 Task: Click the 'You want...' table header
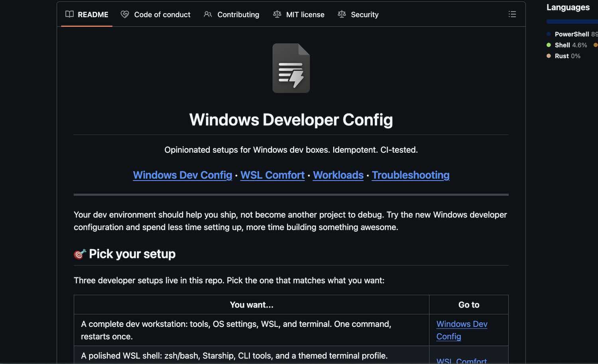point(252,305)
